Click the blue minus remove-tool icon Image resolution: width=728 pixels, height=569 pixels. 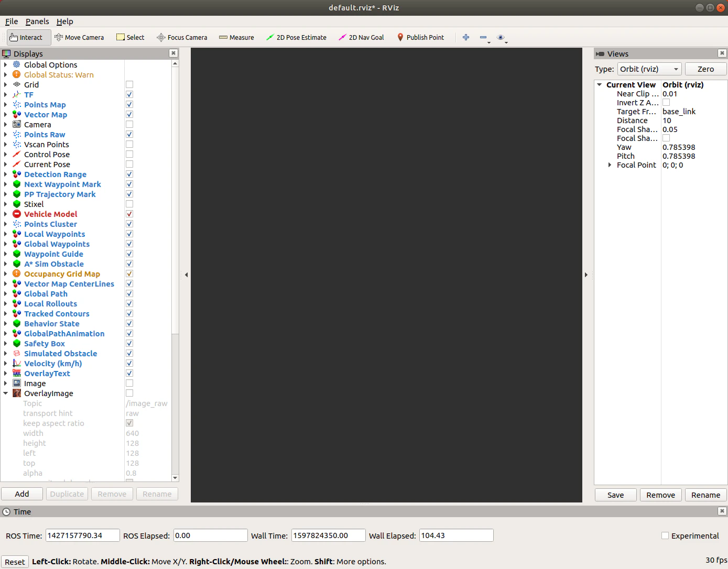tap(484, 37)
